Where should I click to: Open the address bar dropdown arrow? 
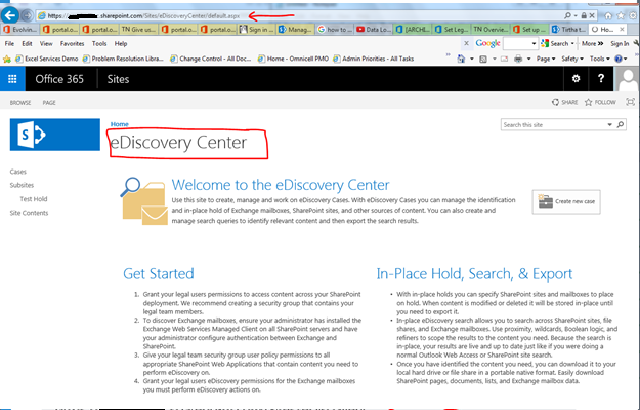[x=576, y=16]
